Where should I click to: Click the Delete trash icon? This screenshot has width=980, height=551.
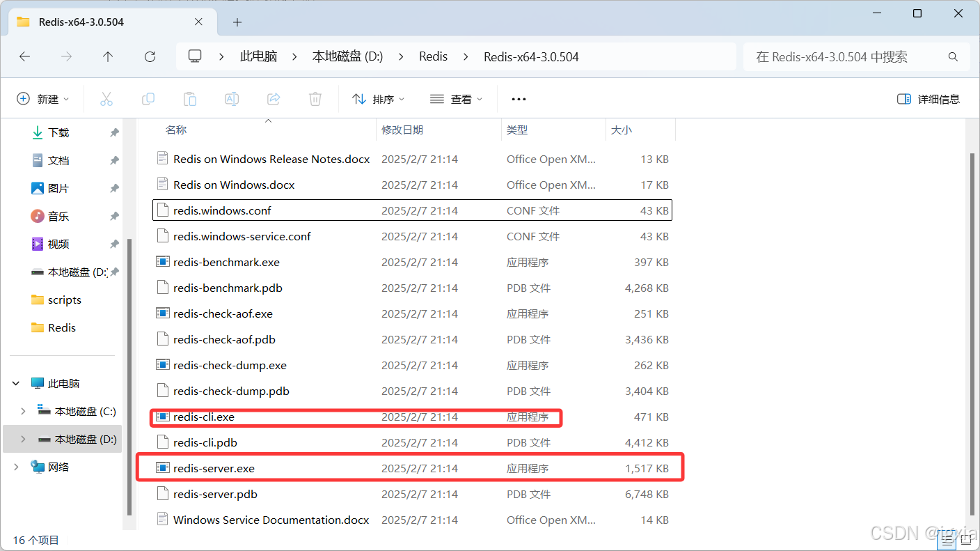315,99
